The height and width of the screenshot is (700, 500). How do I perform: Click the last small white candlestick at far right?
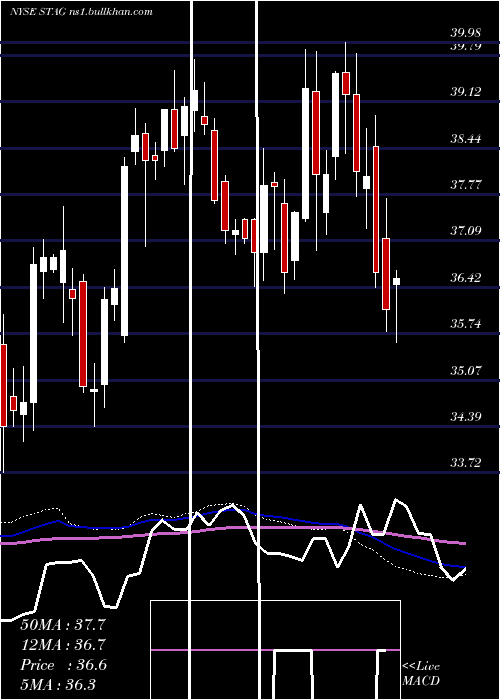pos(396,281)
